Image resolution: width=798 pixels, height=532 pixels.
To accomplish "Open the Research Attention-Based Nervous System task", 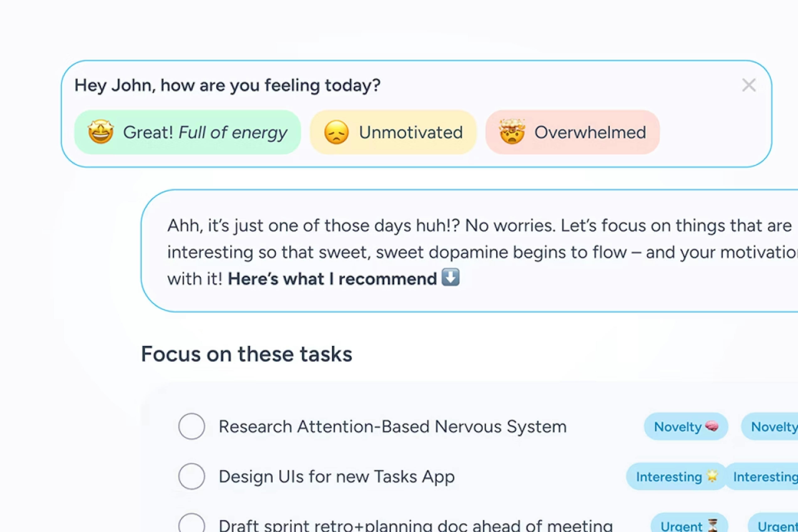I will [x=393, y=427].
